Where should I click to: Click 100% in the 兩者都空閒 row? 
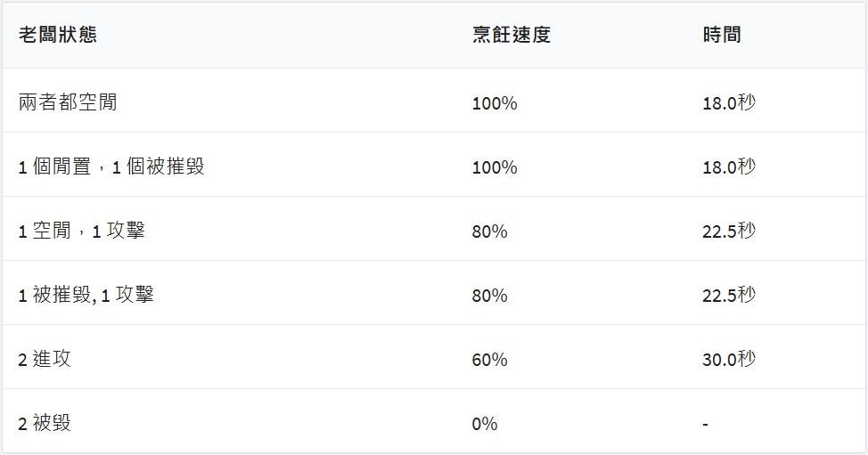[x=495, y=103]
